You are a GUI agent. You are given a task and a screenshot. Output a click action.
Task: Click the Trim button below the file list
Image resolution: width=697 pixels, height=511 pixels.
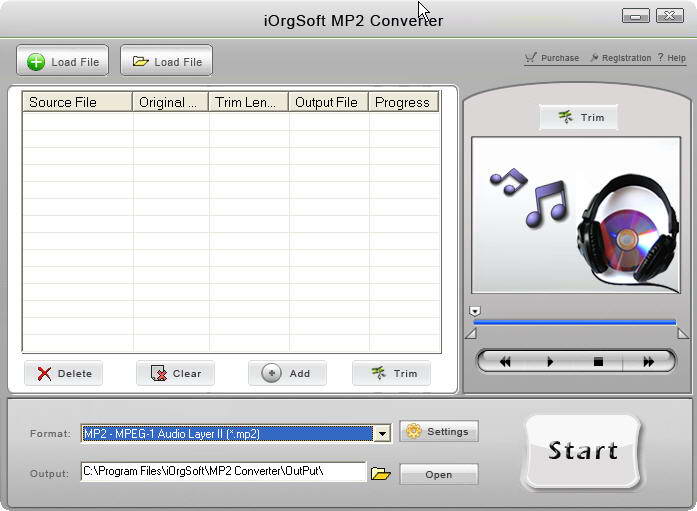click(x=392, y=373)
